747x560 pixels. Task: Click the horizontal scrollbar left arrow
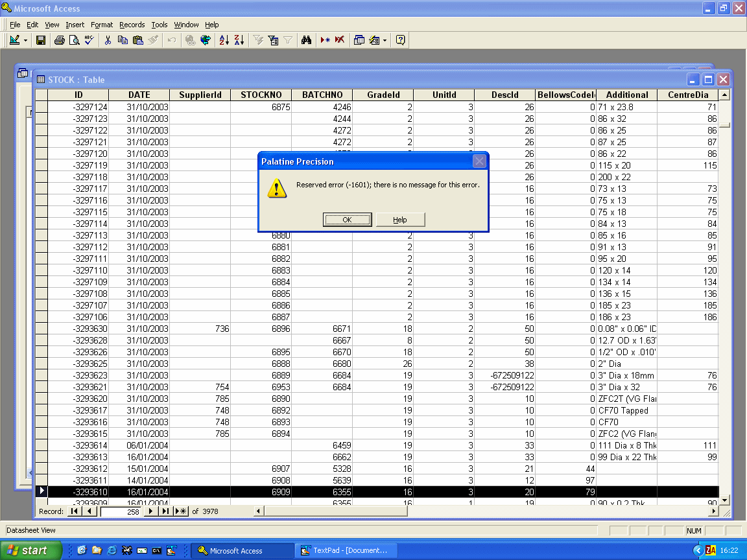[259, 511]
